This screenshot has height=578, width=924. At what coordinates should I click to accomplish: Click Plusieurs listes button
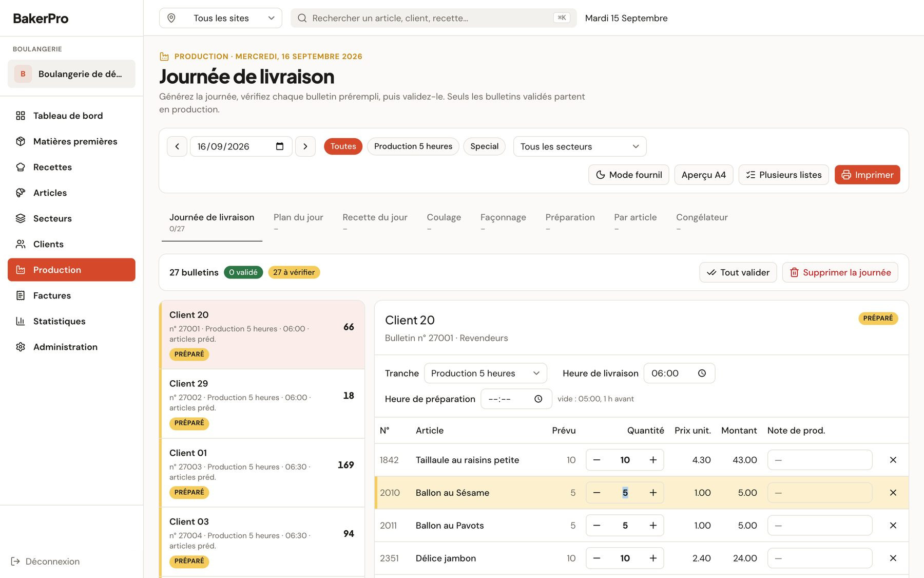[783, 175]
